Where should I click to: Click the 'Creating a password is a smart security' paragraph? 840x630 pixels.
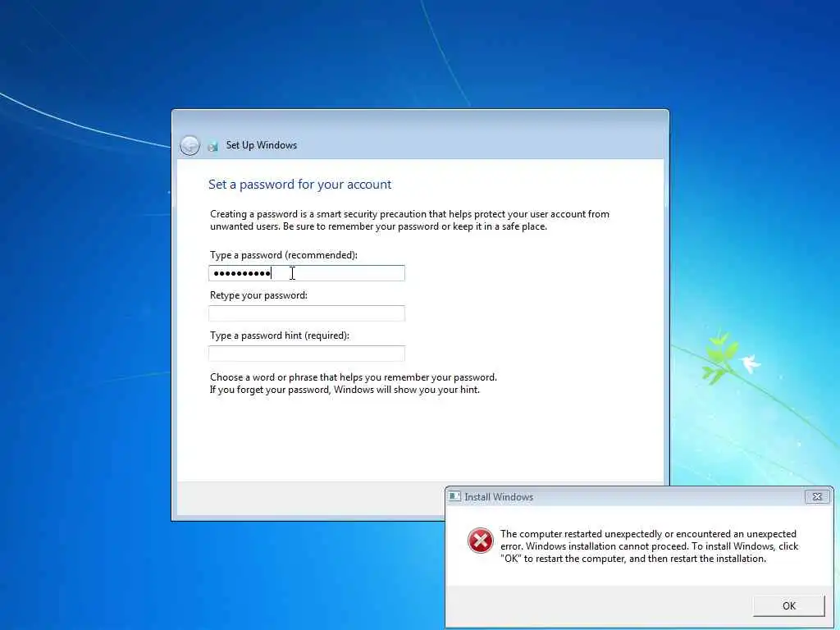(410, 220)
